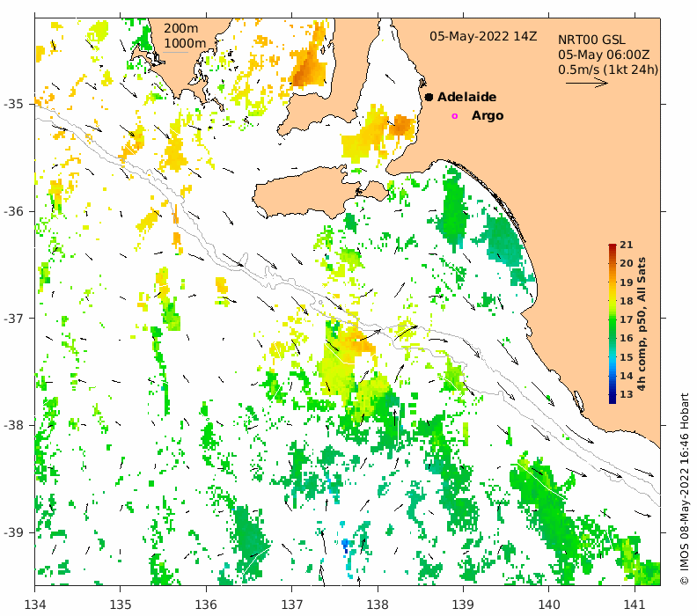Click the longitude label 141
Viewport: 697px width, 616px height.
635,605
